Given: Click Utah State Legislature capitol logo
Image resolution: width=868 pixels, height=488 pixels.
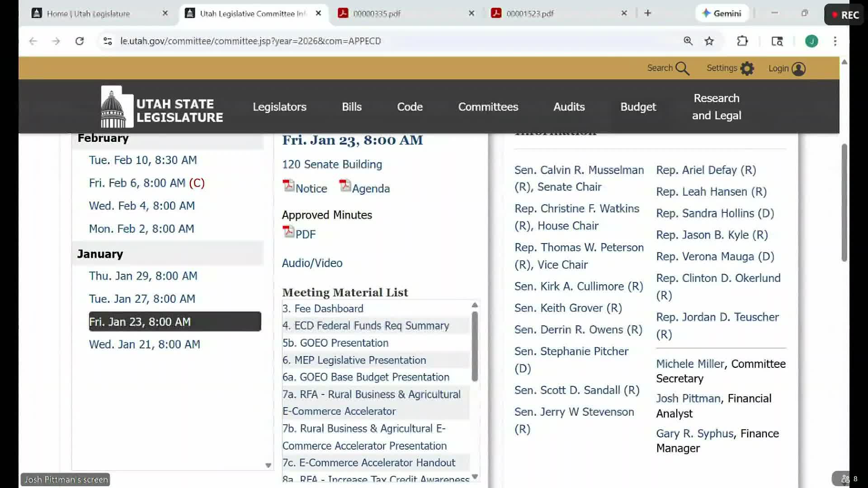Looking at the screenshot, I should click(x=117, y=108).
